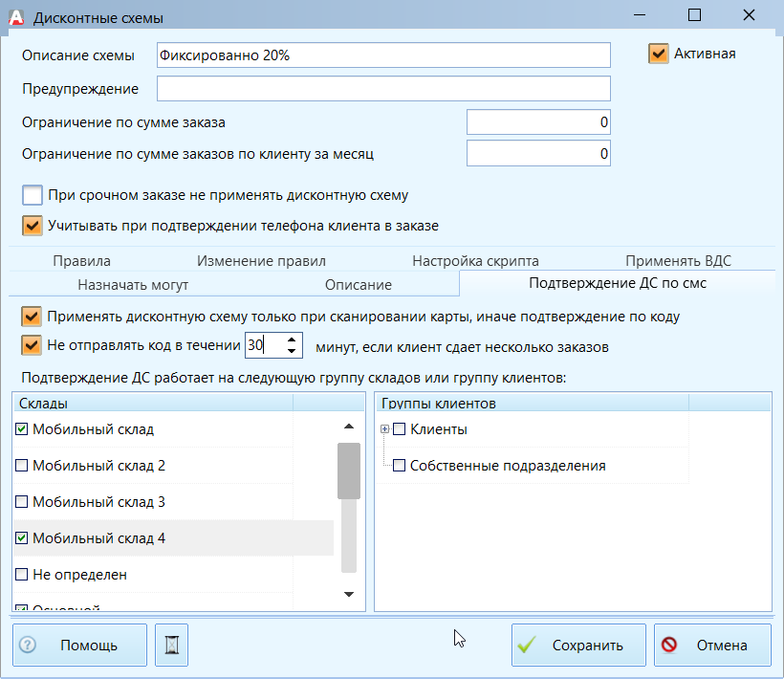Screen dimensions: 784x679
Task: Select the 'Мобильный склад 4' row text
Action: (99, 538)
